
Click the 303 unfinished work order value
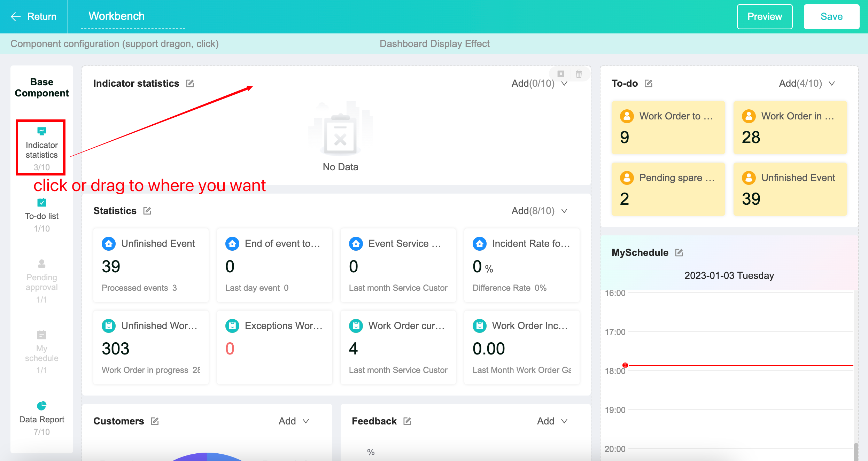coord(116,349)
